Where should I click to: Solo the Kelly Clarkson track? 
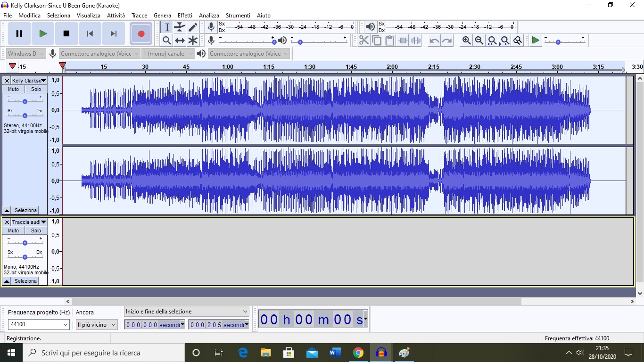point(36,89)
